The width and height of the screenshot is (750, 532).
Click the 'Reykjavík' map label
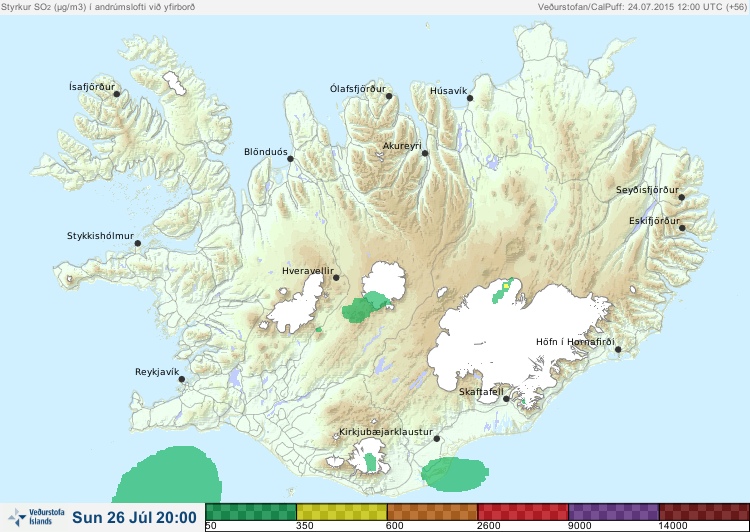(x=157, y=372)
